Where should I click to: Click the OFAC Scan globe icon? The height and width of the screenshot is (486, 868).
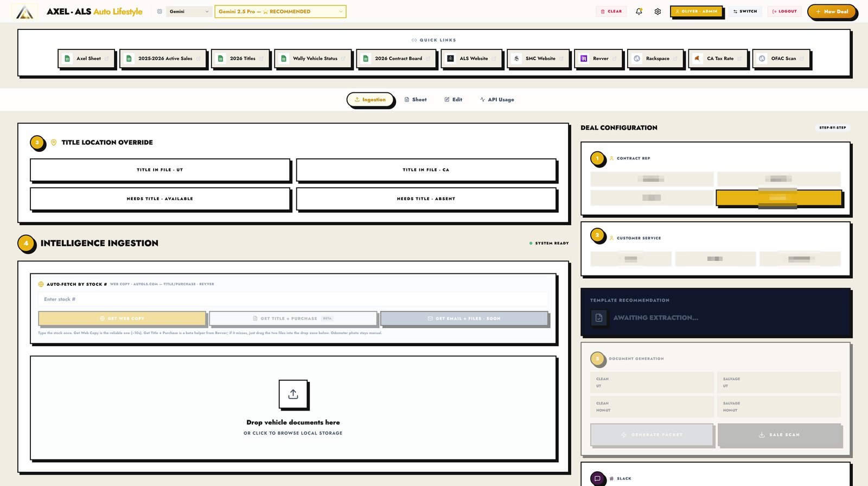click(762, 59)
